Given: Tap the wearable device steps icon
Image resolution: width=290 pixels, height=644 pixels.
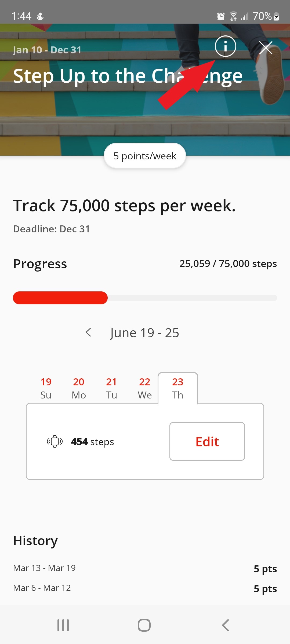Looking at the screenshot, I should click(x=55, y=441).
